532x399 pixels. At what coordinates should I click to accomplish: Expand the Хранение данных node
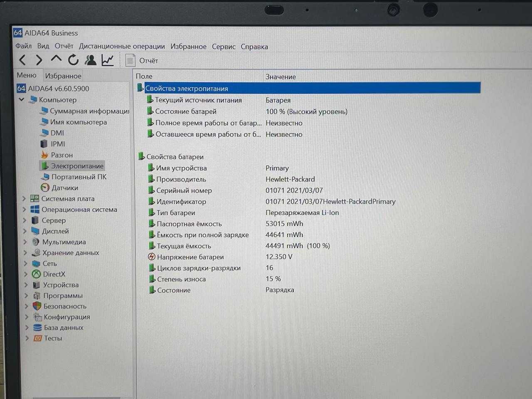(25, 253)
